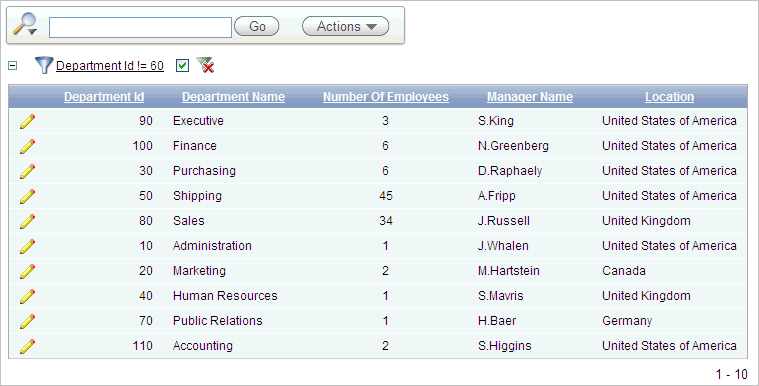Click the Number Of Employees column header

[x=386, y=97]
